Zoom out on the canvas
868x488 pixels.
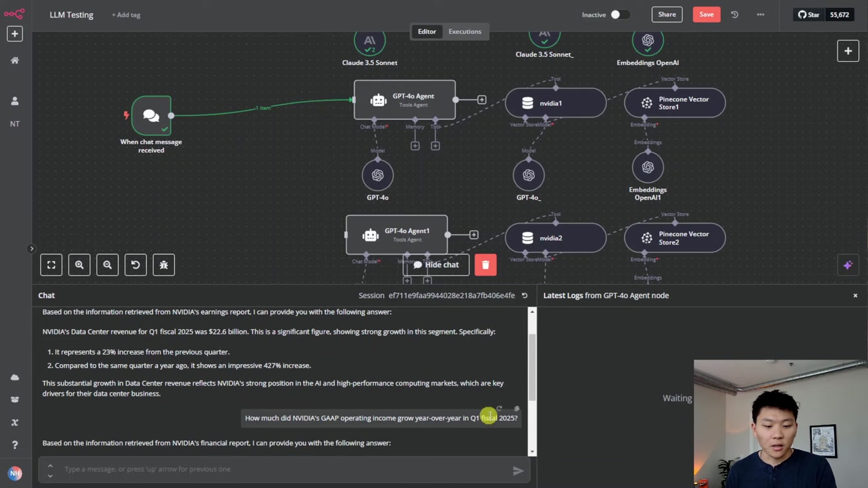[107, 265]
